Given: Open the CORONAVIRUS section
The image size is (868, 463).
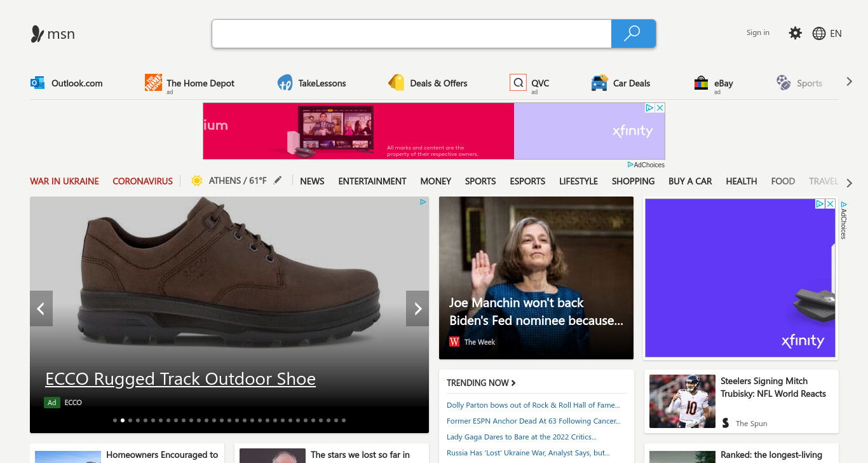Looking at the screenshot, I should [x=142, y=181].
